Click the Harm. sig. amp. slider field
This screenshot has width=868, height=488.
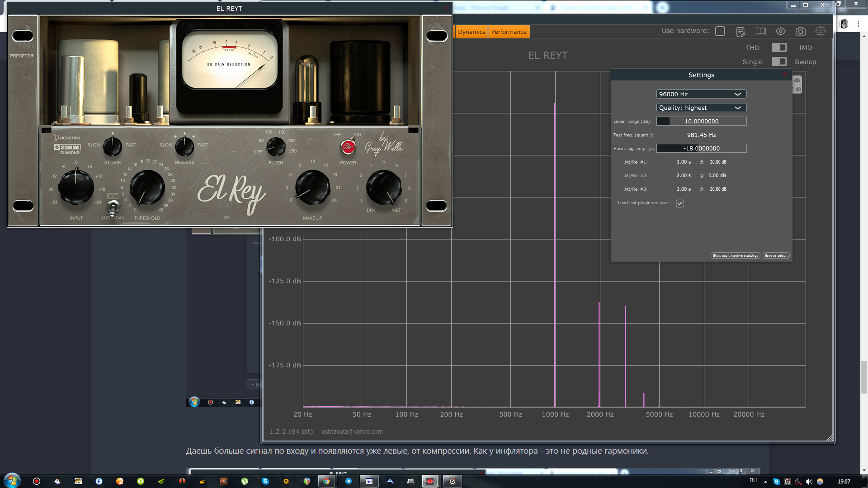tap(701, 148)
